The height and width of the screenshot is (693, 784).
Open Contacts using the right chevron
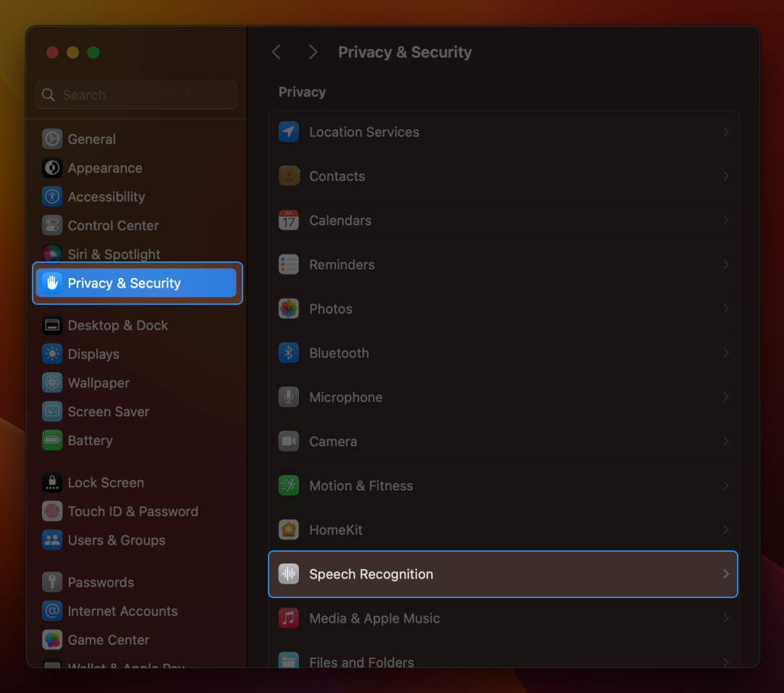point(725,176)
